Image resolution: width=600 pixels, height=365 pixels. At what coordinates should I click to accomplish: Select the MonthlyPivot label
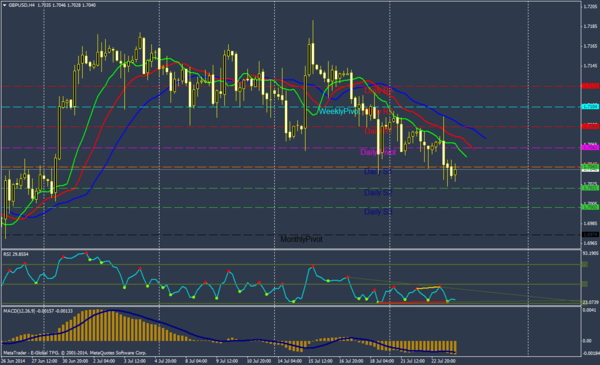tap(302, 239)
